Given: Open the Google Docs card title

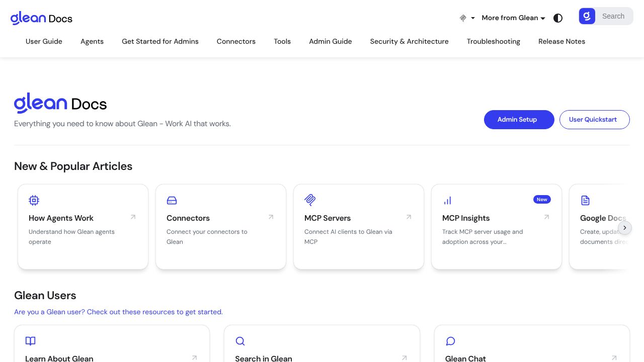Looking at the screenshot, I should pyautogui.click(x=603, y=218).
